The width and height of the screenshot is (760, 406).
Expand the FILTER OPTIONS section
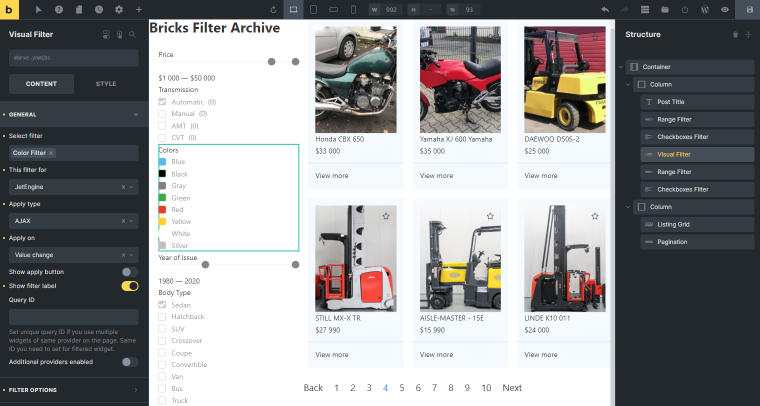pos(74,390)
